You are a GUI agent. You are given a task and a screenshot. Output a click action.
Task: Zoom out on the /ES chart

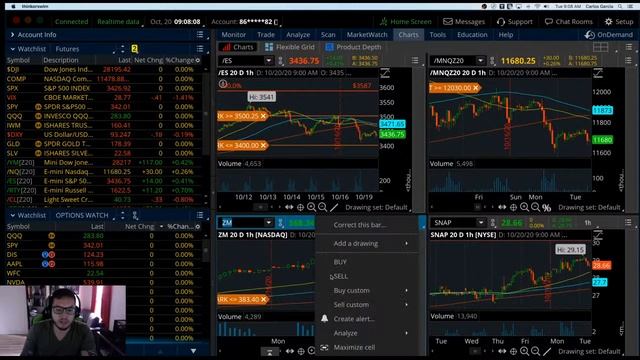click(322, 207)
